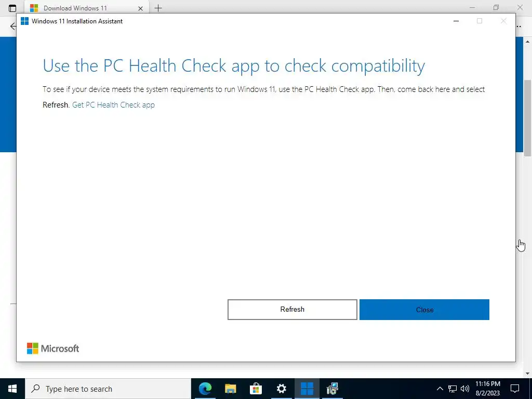Go back in the browser
Image resolution: width=532 pixels, height=399 pixels.
13,26
